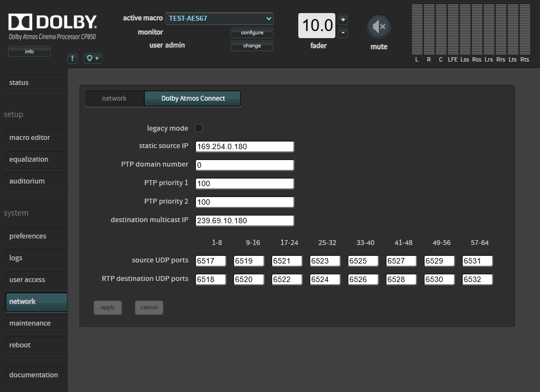Click RTP destination port field 6528
Image resolution: width=540 pixels, height=392 pixels.
pos(401,279)
